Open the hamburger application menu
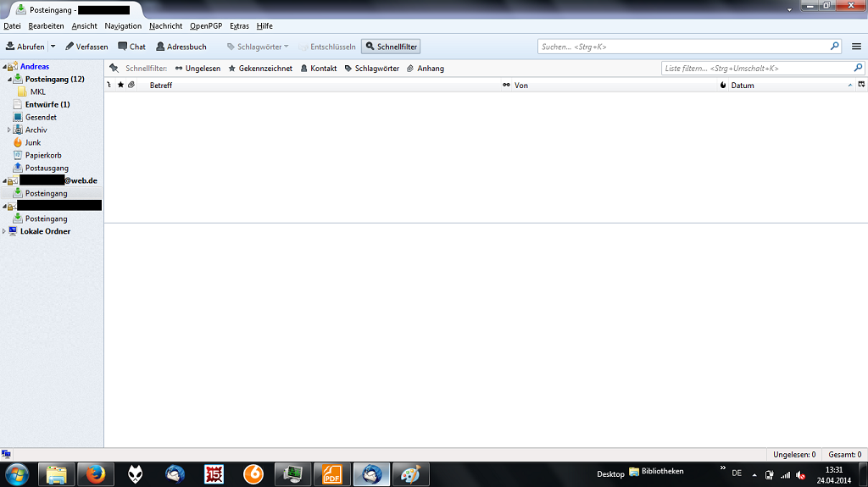The image size is (868, 487). (x=856, y=47)
